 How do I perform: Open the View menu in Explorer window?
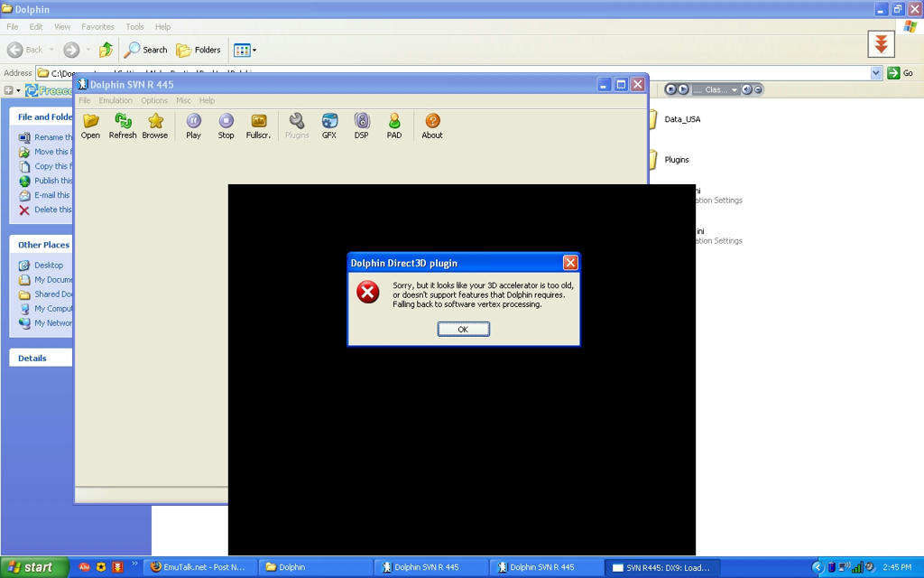pyautogui.click(x=62, y=27)
